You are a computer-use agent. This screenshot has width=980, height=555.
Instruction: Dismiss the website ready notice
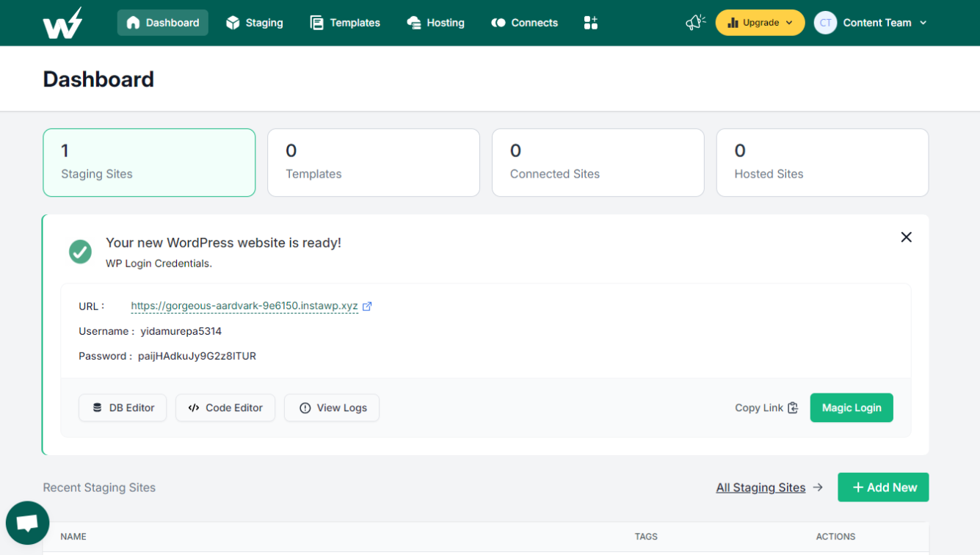[907, 237]
